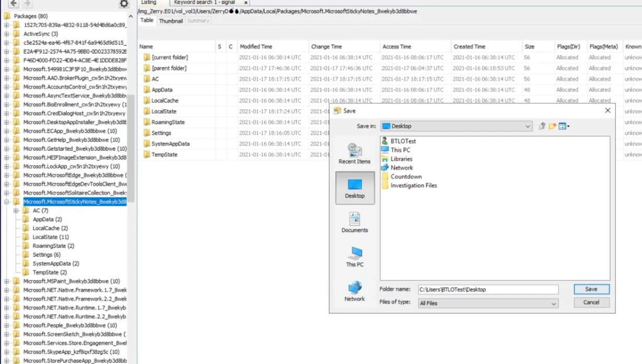Select TempState (2) in tree
The height and width of the screenshot is (364, 642).
tap(50, 273)
